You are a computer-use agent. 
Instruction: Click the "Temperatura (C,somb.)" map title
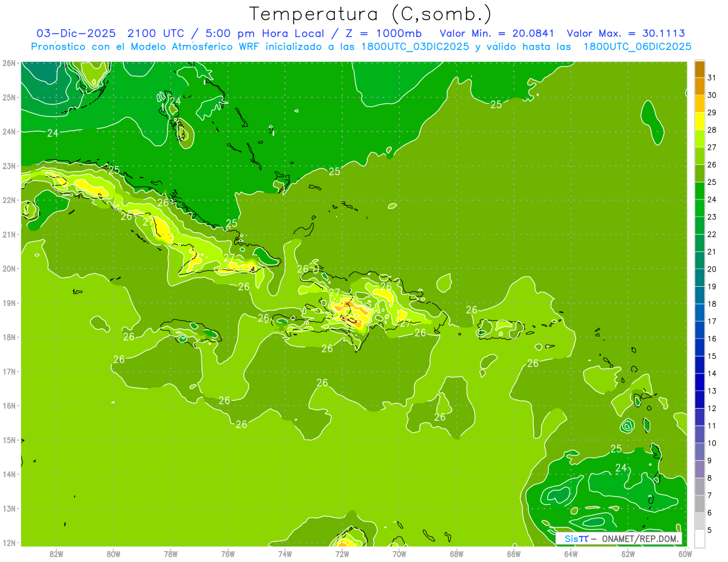pos(371,14)
